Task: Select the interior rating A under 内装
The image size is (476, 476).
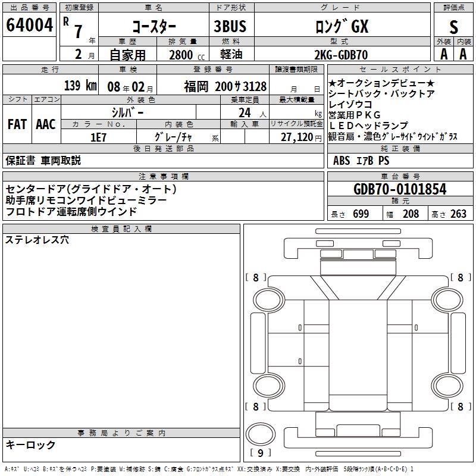Action: pyautogui.click(x=463, y=54)
